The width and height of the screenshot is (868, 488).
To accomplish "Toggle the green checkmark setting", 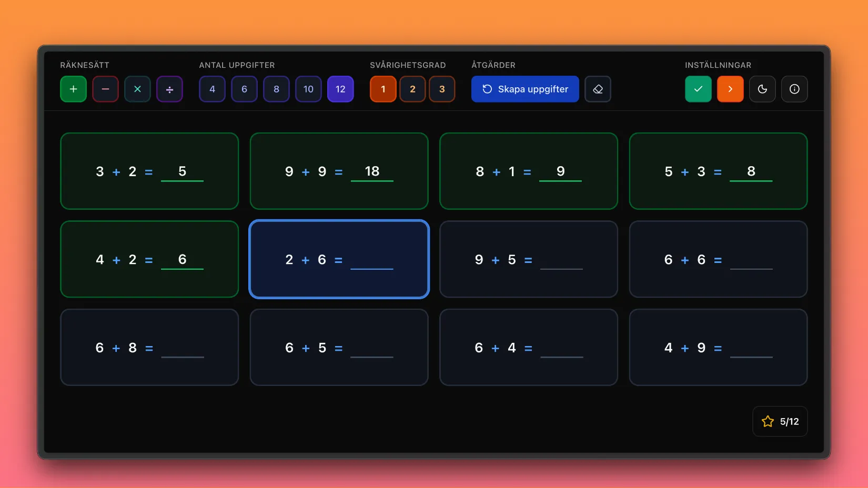I will tap(698, 89).
